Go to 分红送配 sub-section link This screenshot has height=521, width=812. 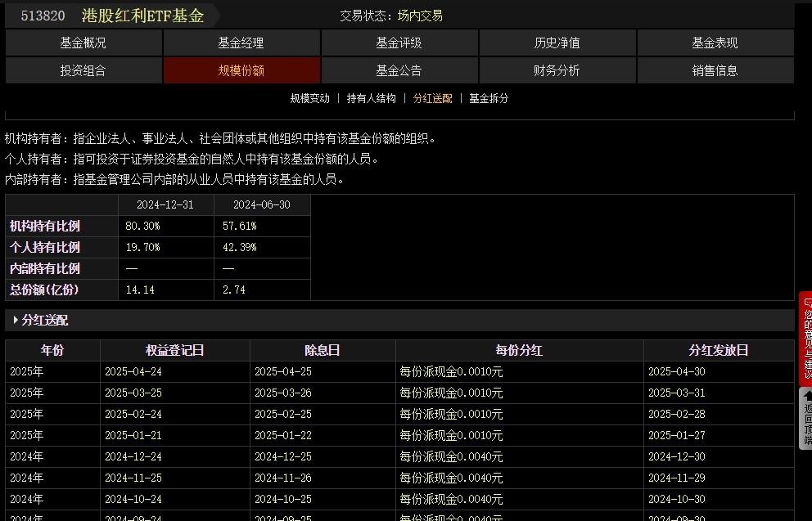[x=432, y=98]
